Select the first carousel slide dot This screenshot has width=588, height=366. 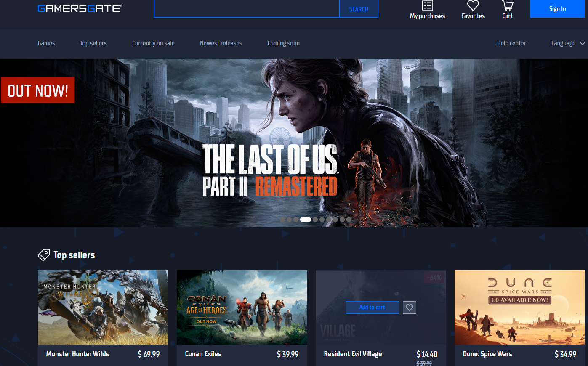(282, 220)
